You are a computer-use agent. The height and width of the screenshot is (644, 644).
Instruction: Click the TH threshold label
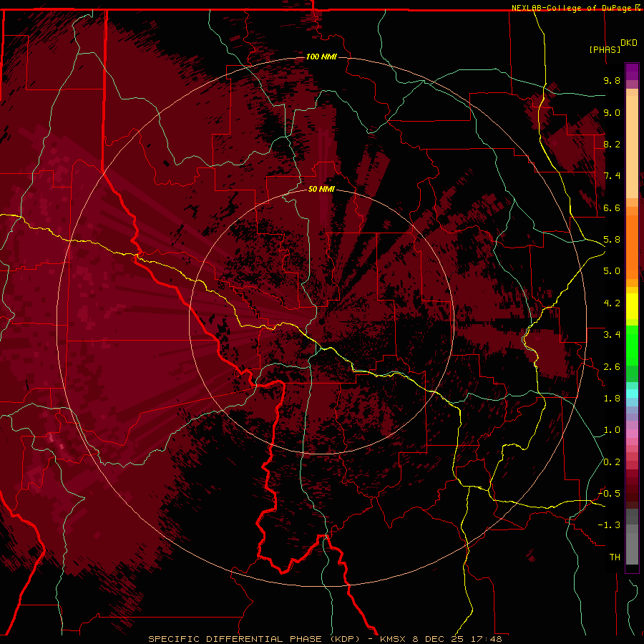coord(615,557)
